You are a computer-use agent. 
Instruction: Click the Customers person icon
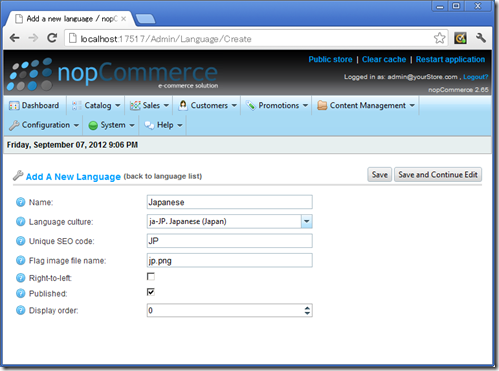click(x=183, y=105)
